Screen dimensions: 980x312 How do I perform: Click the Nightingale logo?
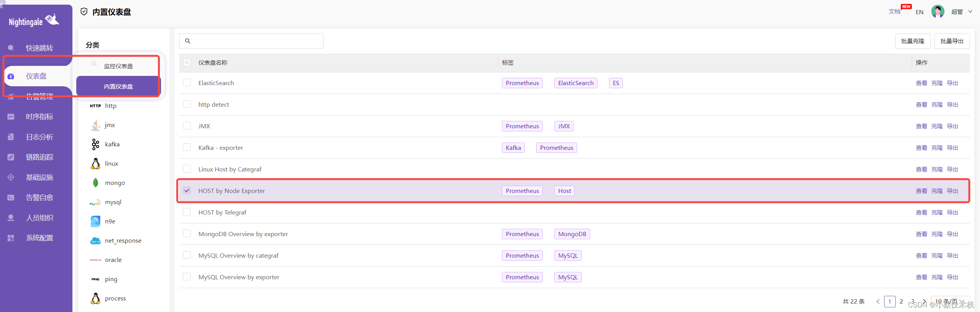click(x=34, y=20)
